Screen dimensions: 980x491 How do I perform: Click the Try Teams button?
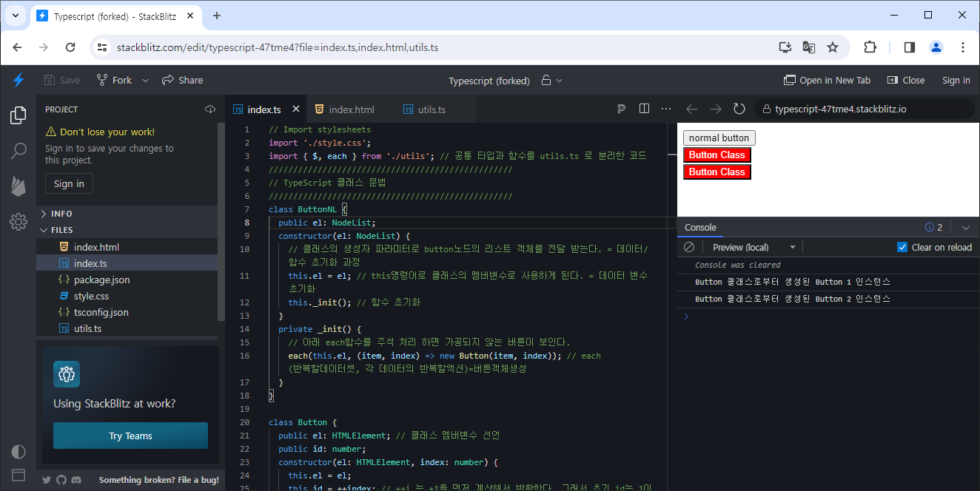[x=130, y=436]
